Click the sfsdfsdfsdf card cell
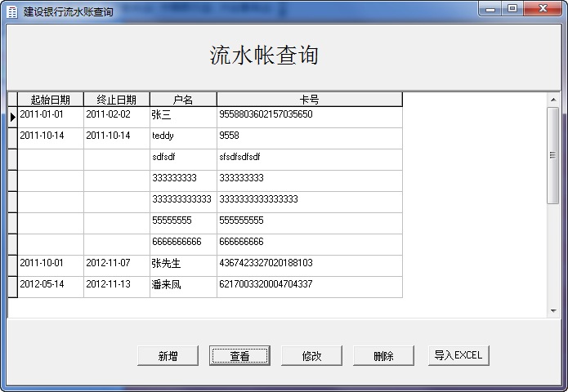The image size is (568, 392). (x=310, y=159)
